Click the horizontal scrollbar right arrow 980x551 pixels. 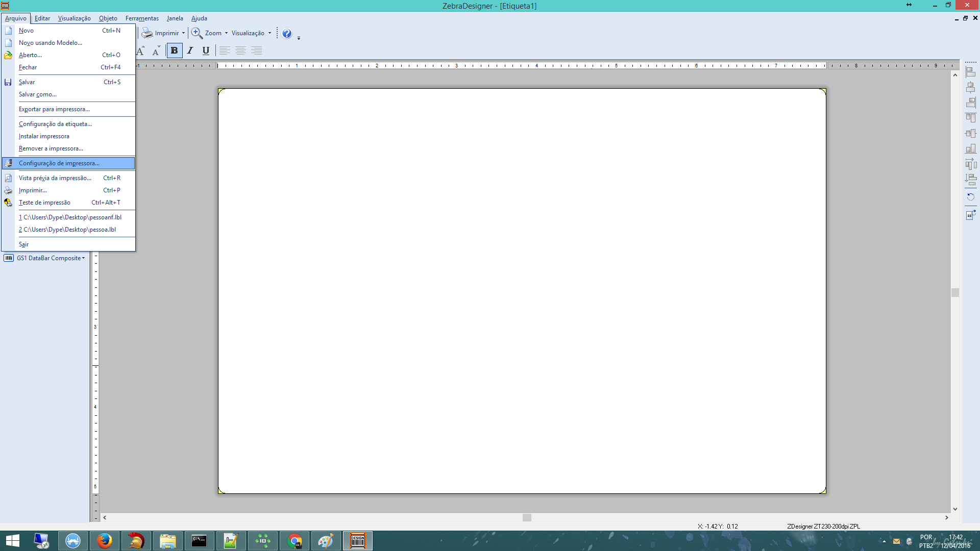pos(946,517)
